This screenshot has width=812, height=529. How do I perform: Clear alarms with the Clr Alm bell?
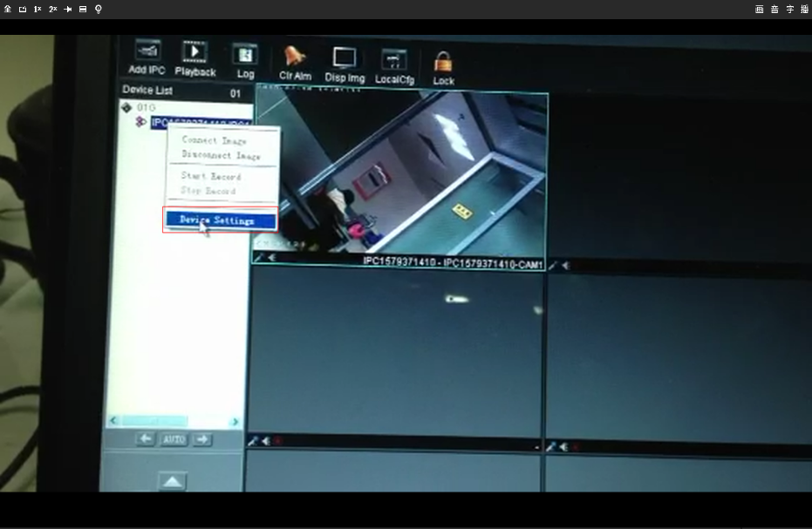295,59
